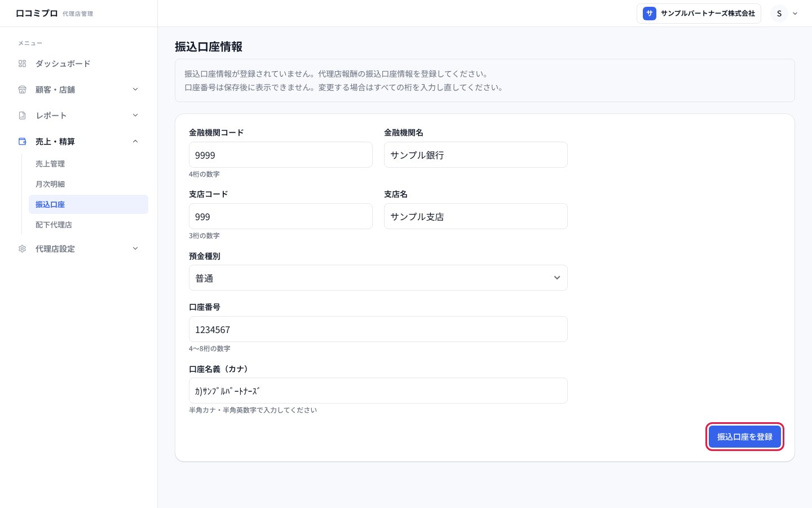Click the 振込口座情報 page heading
The width and height of the screenshot is (812, 508).
click(209, 47)
